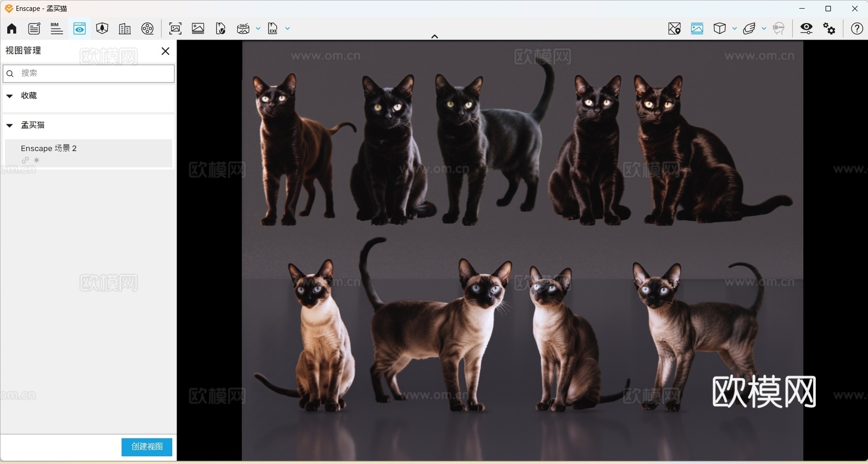
Task: Collapse the 孟买猫 section arrow
Action: click(x=9, y=125)
